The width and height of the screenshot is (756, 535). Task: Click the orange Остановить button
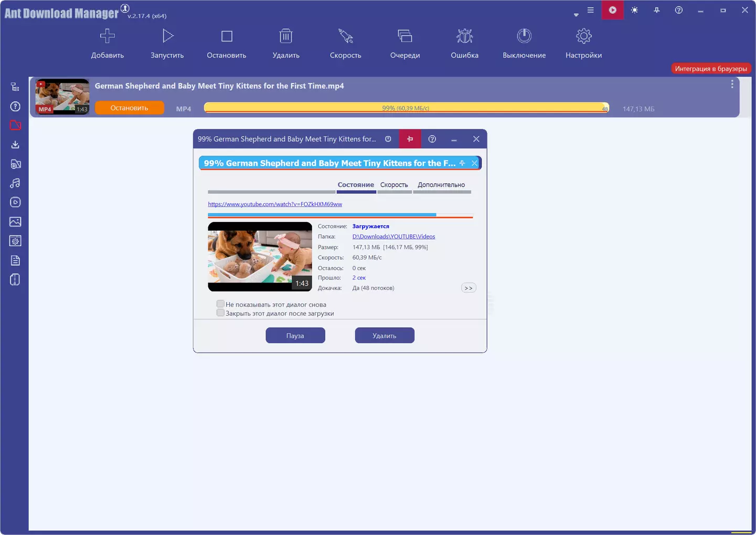129,108
